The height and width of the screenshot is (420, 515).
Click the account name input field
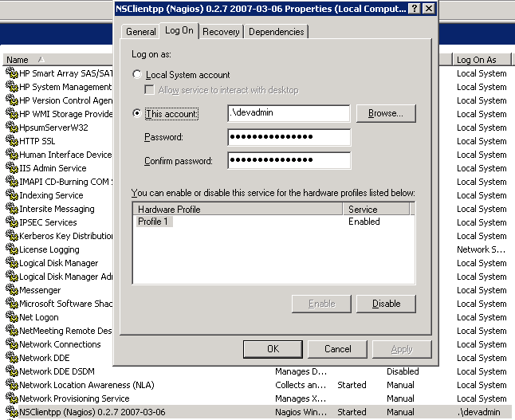(289, 114)
